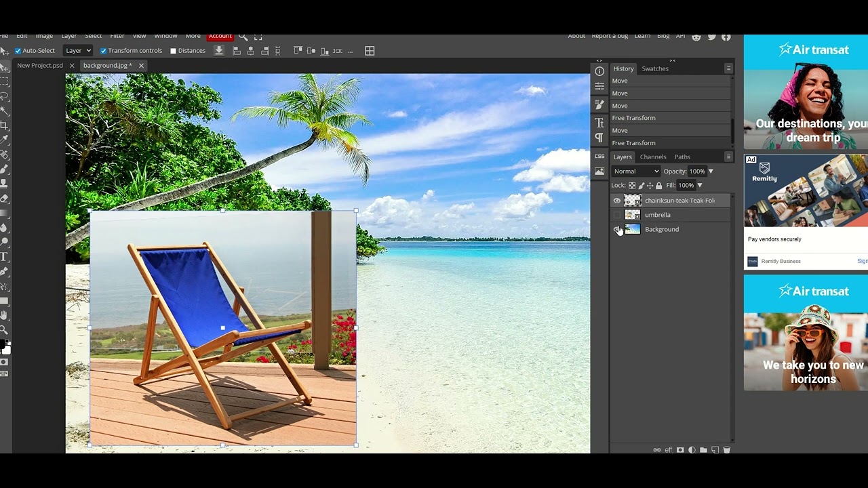
Task: Select the Lasso tool
Action: [x=4, y=96]
